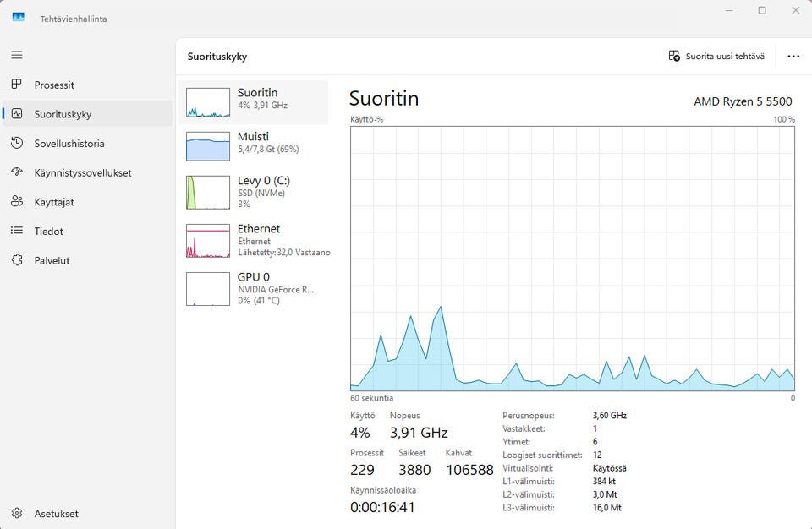812x529 pixels.
Task: Click the Tiedot list icon
Action: (17, 231)
